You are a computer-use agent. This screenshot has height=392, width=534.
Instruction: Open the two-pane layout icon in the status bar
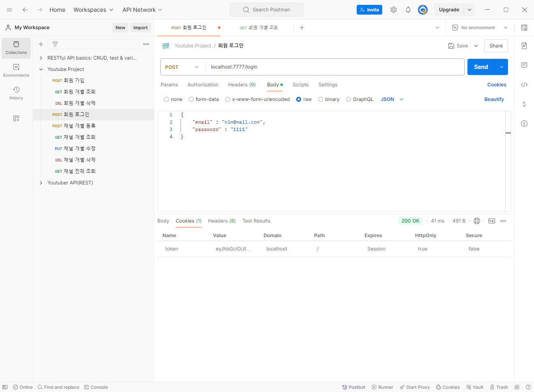coord(517,387)
